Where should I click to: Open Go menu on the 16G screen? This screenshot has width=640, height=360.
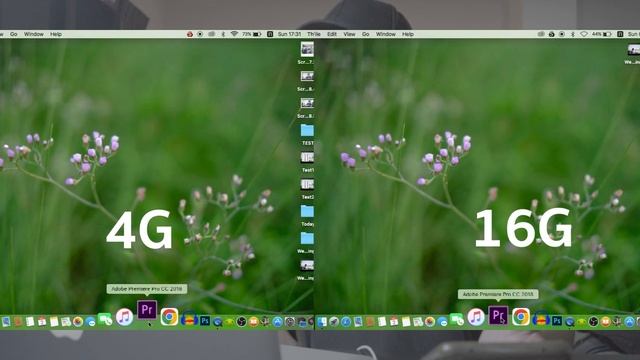coord(365,34)
